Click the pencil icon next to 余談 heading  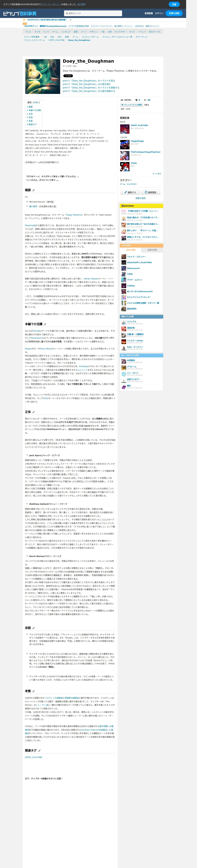pyautogui.click(x=34, y=628)
